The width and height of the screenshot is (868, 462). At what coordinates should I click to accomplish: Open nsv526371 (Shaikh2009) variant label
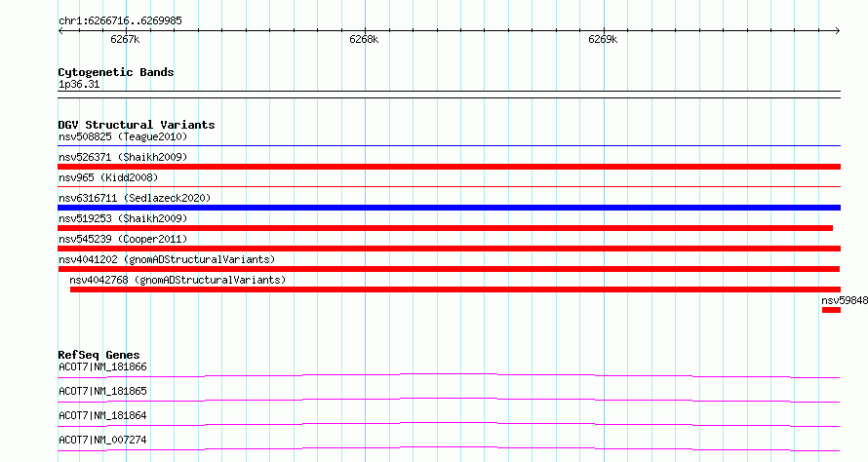pyautogui.click(x=123, y=157)
